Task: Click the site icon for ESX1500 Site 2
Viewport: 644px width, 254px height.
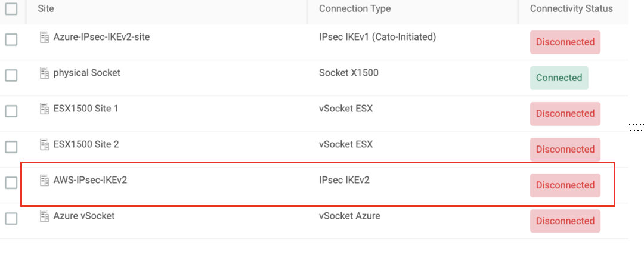Action: tap(44, 145)
